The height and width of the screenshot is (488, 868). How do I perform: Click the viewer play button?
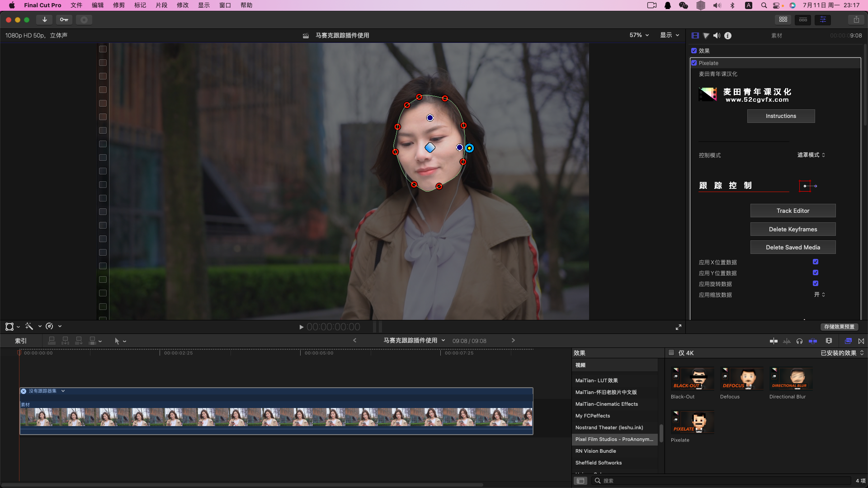coord(302,327)
